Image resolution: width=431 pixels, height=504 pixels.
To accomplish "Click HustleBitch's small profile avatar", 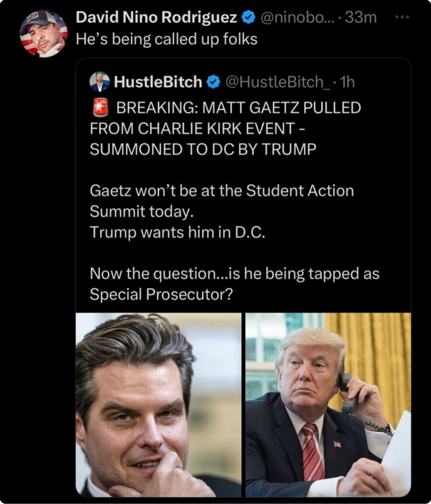I will (99, 82).
